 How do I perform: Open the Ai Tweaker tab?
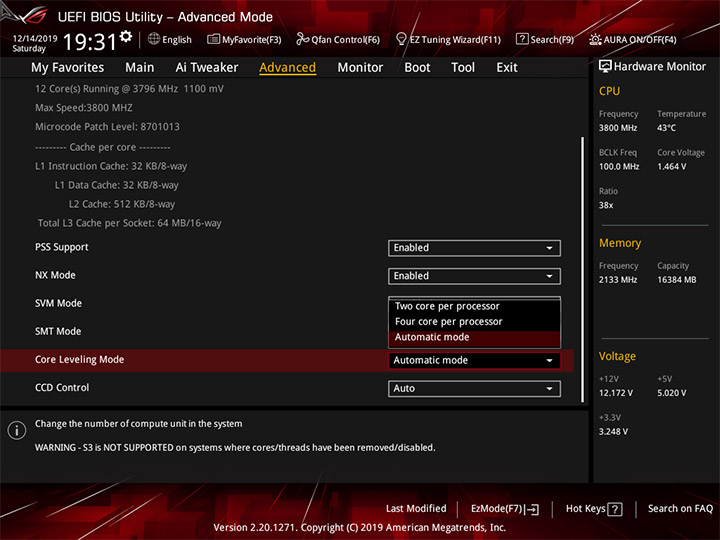click(207, 68)
